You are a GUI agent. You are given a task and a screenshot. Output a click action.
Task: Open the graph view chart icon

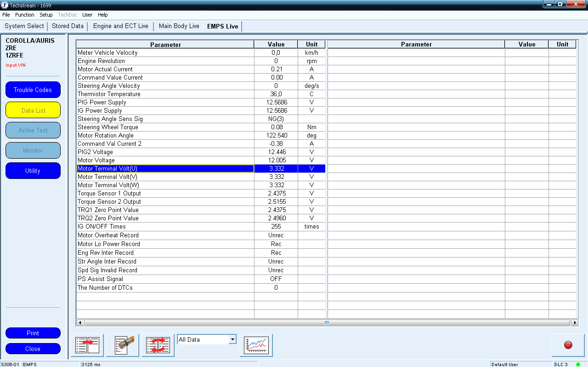(256, 345)
